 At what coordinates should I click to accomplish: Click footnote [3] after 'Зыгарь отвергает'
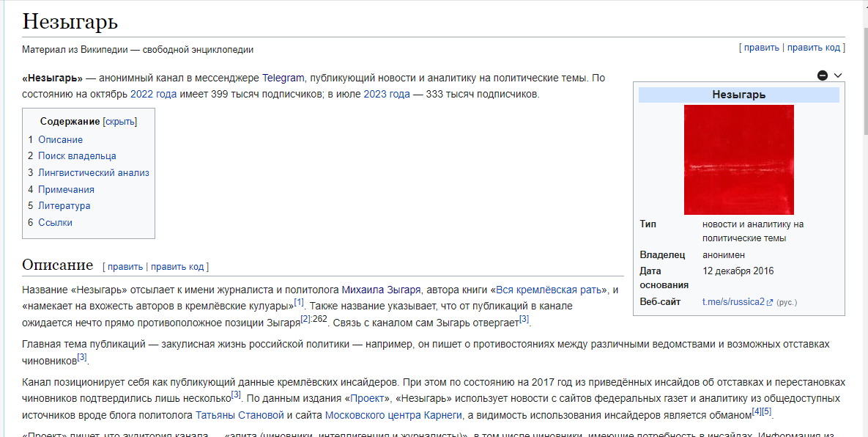pos(524,319)
